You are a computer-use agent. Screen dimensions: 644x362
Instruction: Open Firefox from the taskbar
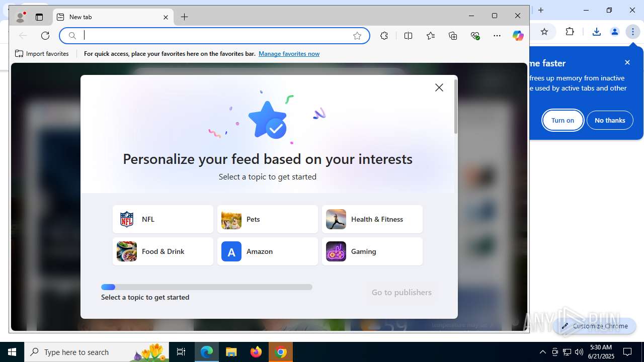[x=256, y=352]
